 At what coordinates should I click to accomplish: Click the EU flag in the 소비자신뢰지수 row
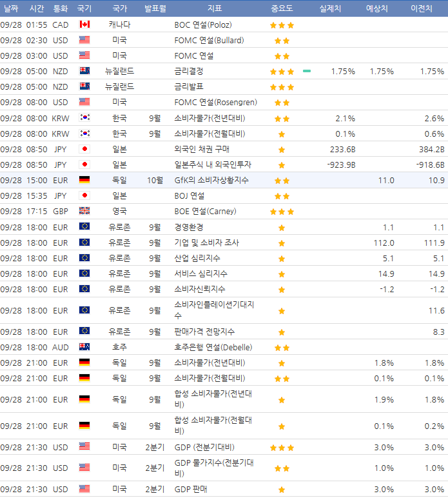coord(84,289)
